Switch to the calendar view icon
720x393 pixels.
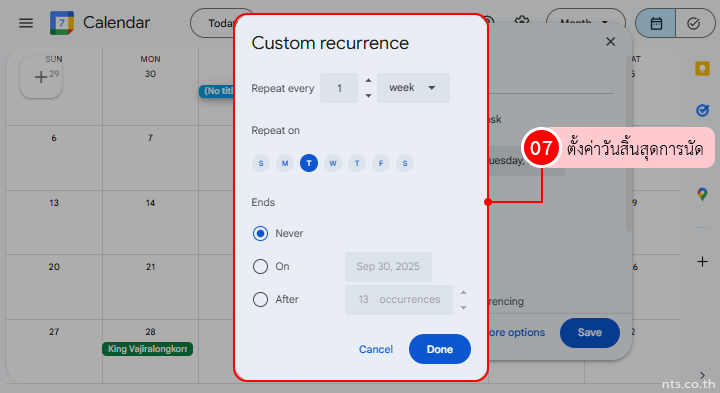click(656, 23)
